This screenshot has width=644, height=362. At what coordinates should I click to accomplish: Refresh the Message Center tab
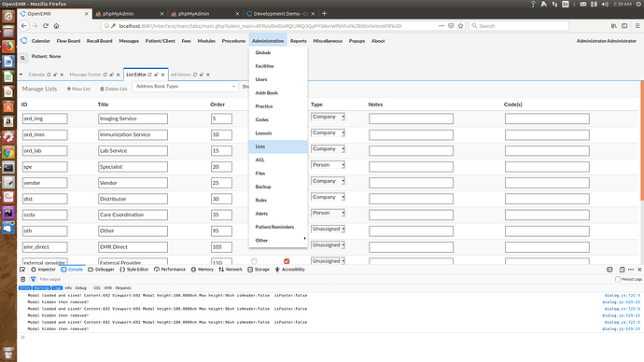click(x=105, y=75)
